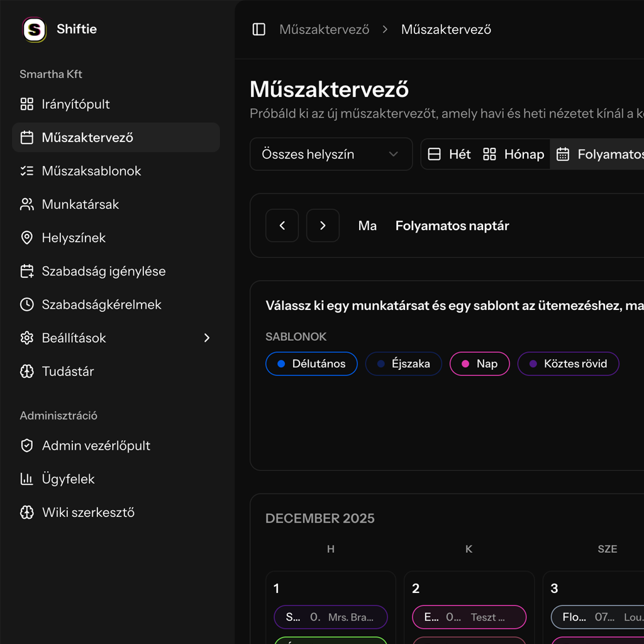Switch to Hét view tab
The width and height of the screenshot is (644, 644).
449,155
